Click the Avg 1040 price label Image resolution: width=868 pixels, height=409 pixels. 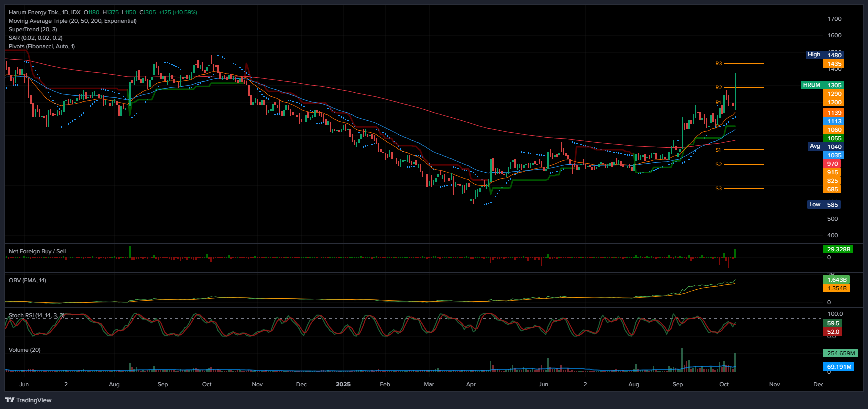[825, 146]
